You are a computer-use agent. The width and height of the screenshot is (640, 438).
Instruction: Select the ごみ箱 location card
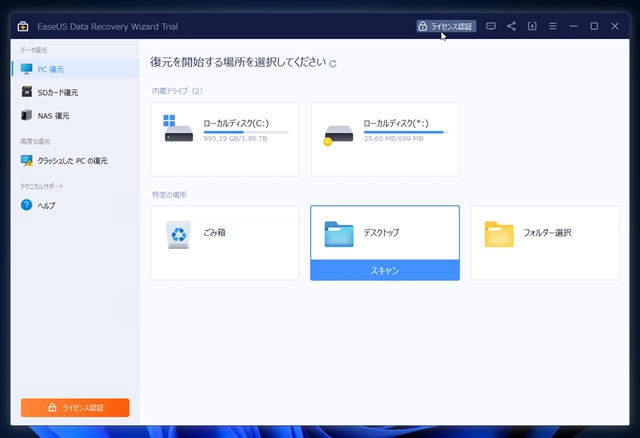tap(225, 243)
